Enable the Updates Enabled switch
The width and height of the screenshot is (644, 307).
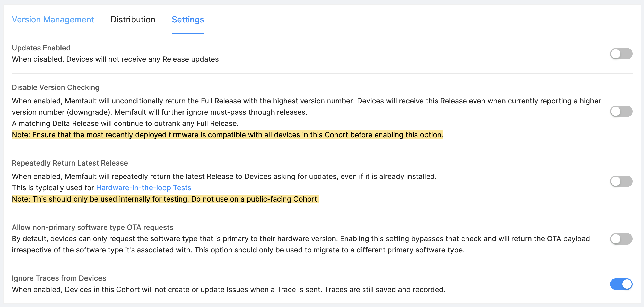click(621, 54)
